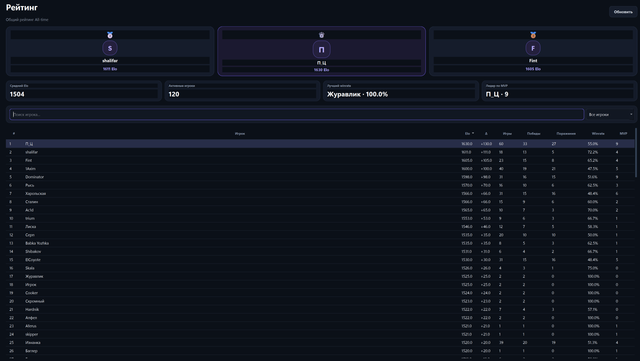This screenshot has width=640, height=361.
Task: Sort by Победы column header
Action: 533,134
